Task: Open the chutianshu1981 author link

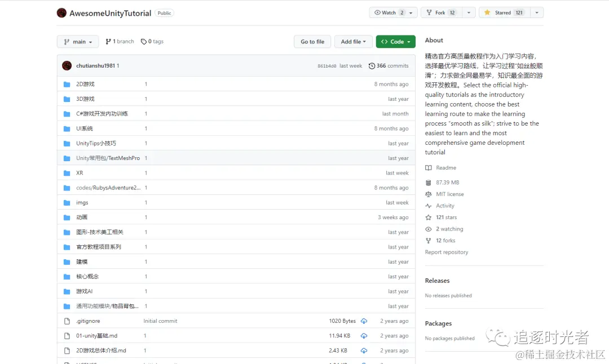Action: coord(95,65)
